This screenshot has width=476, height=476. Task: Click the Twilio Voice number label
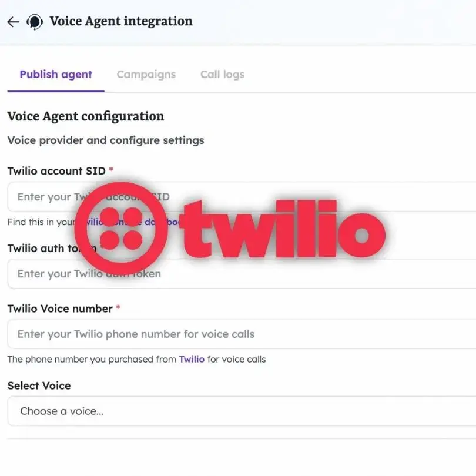point(60,309)
